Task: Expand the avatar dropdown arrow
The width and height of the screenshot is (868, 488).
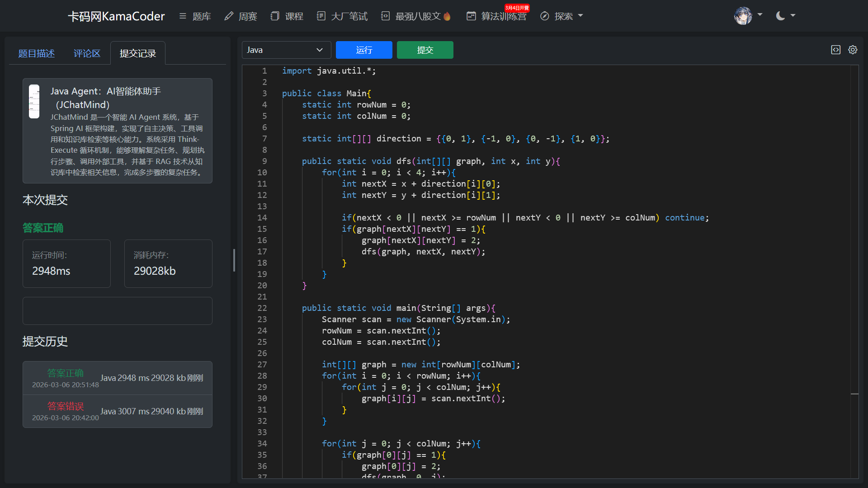Action: (x=760, y=15)
